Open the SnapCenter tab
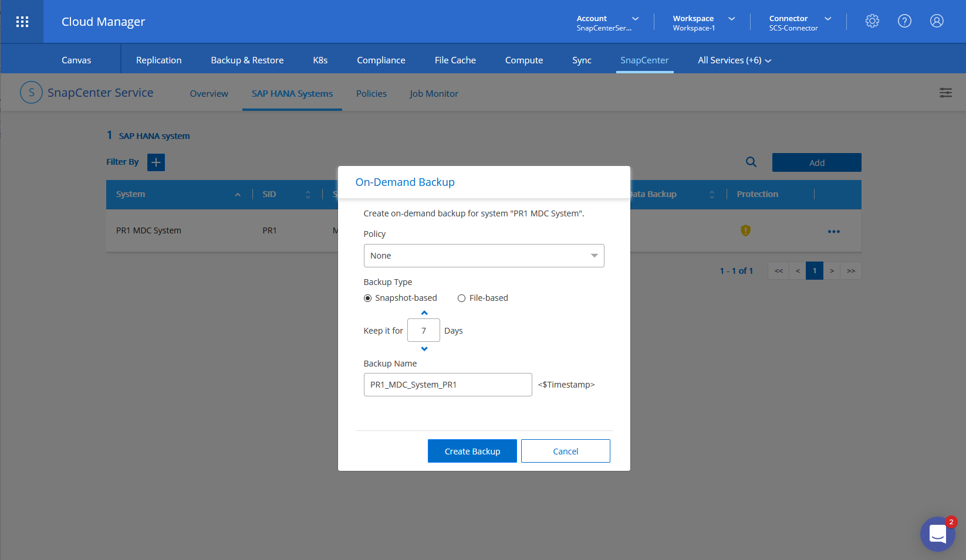The height and width of the screenshot is (560, 966). pos(644,60)
